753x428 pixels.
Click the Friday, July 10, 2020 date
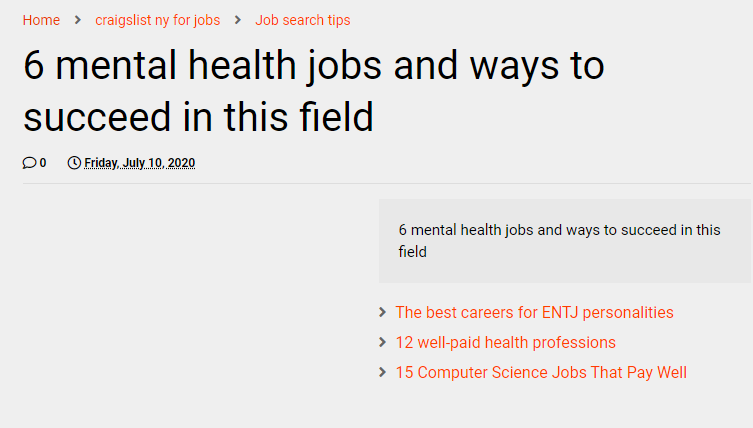(140, 163)
